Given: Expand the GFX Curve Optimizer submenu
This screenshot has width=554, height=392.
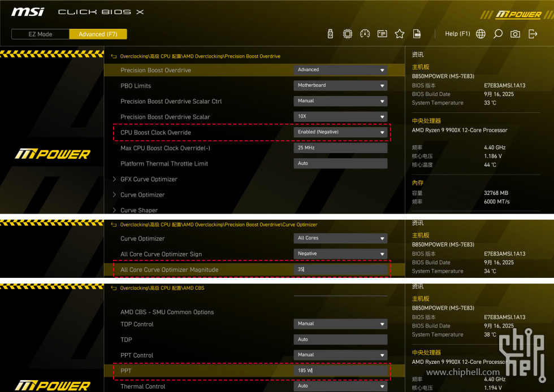Looking at the screenshot, I should point(149,179).
